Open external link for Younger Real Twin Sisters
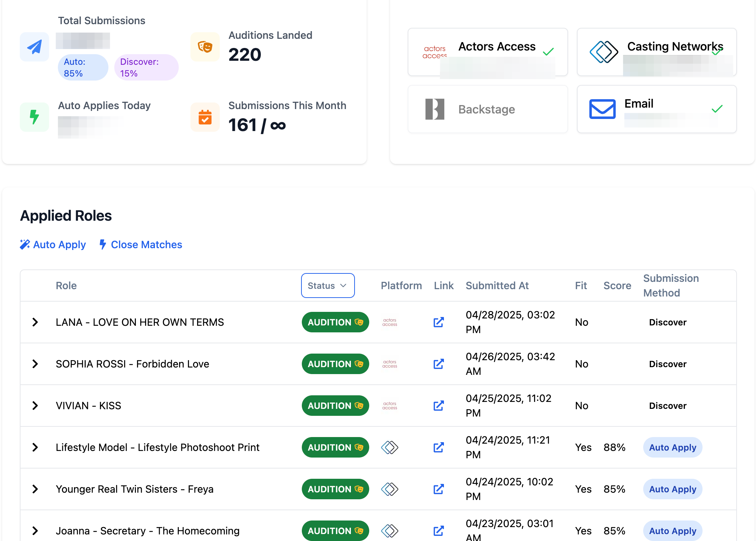Image resolution: width=756 pixels, height=541 pixels. (x=438, y=489)
